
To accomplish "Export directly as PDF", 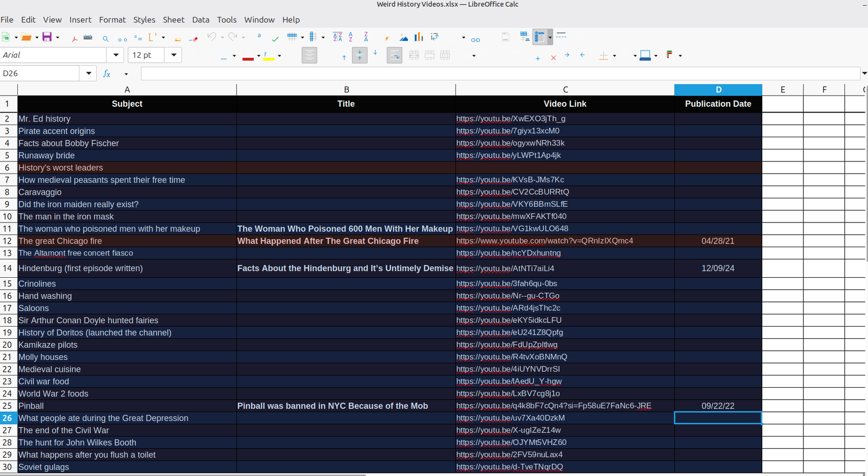I will [74, 38].
